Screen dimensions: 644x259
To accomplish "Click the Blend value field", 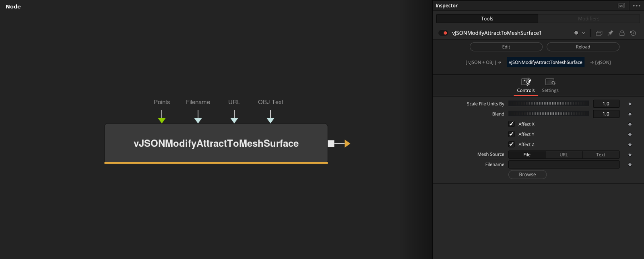I will pyautogui.click(x=606, y=114).
